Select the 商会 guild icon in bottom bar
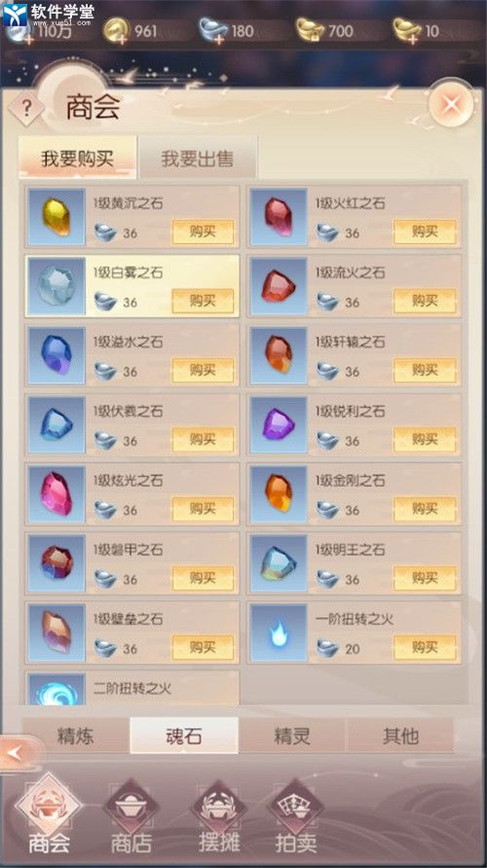The image size is (487, 868). click(x=49, y=814)
